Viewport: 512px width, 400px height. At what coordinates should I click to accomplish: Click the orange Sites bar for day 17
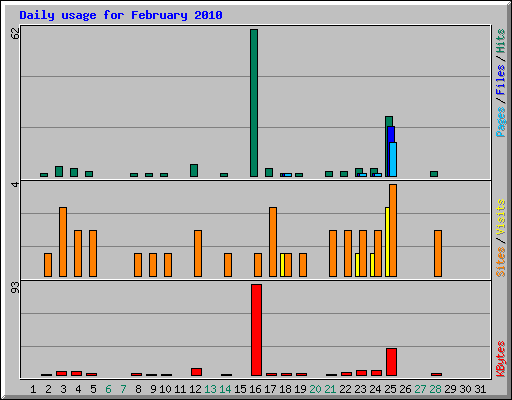click(x=273, y=242)
